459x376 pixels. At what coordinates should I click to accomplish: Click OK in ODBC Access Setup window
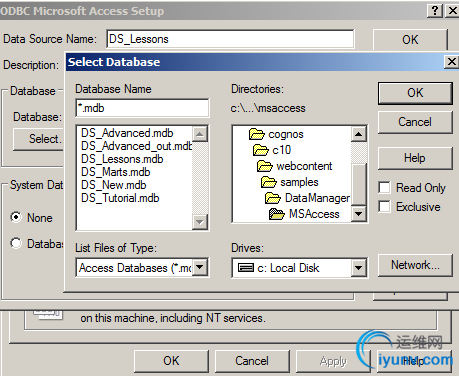click(x=410, y=40)
